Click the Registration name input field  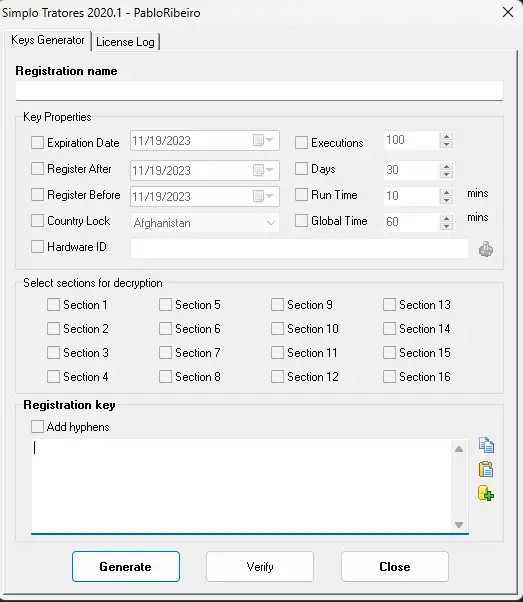[x=259, y=91]
